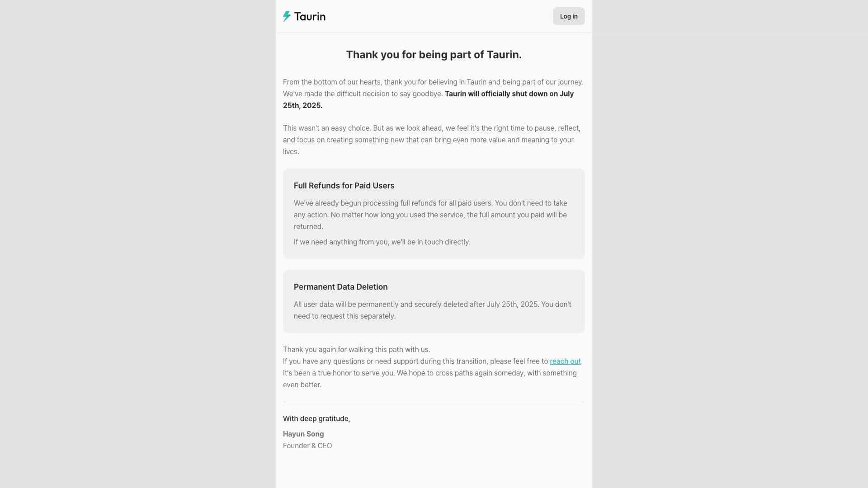
Task: Click the "This wasn't an easy choice" paragraph
Action: (x=431, y=140)
